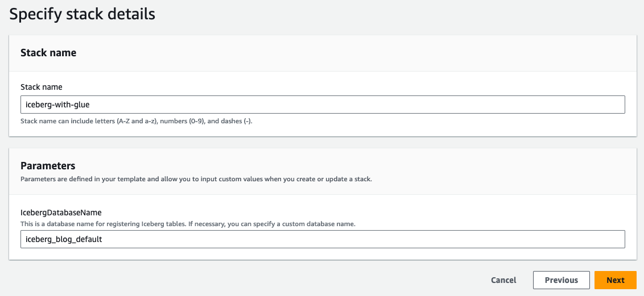Click the "iceberg_blog_default" text value
644x296 pixels.
[64, 239]
